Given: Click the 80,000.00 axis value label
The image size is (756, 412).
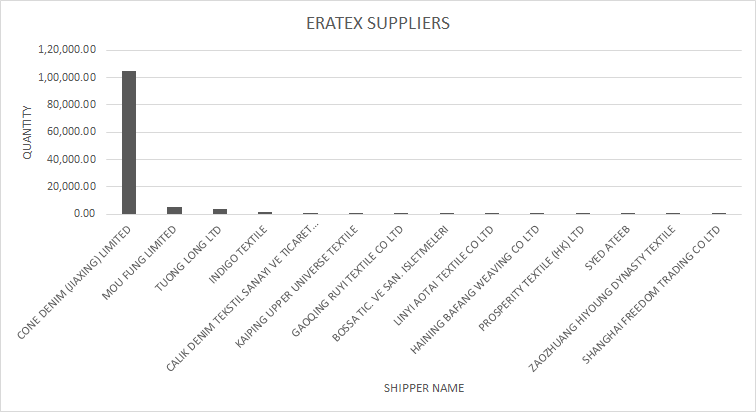Looking at the screenshot, I should click(x=71, y=105).
